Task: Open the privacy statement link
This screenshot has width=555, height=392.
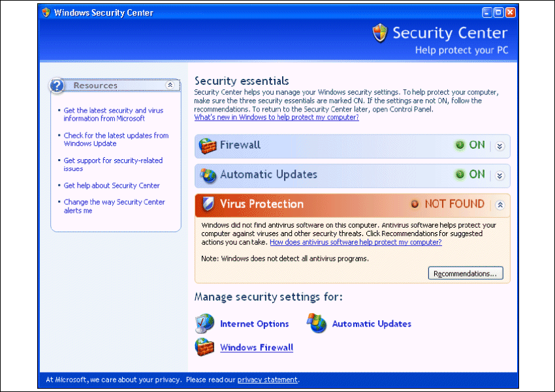Action: pos(267,380)
